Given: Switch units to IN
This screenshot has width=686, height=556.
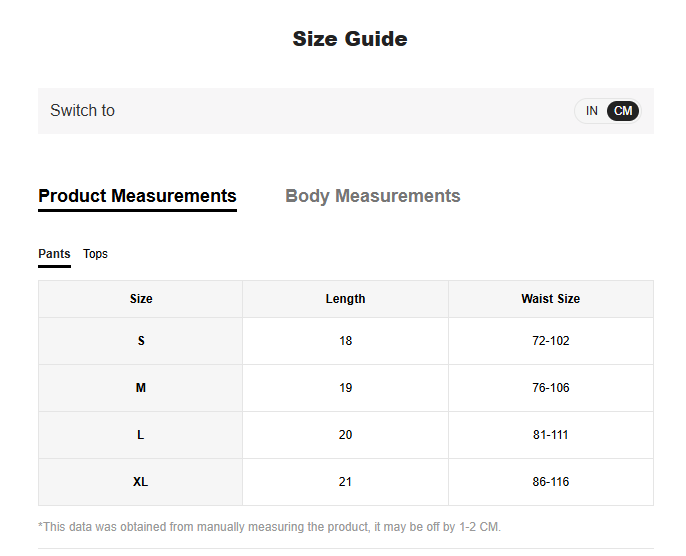Looking at the screenshot, I should coord(591,111).
